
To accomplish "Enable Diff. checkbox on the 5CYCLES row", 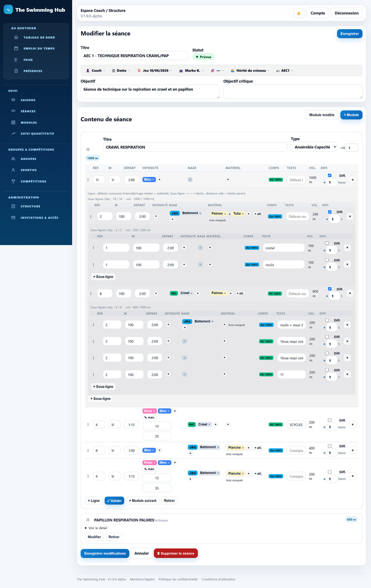I will click(x=329, y=420).
